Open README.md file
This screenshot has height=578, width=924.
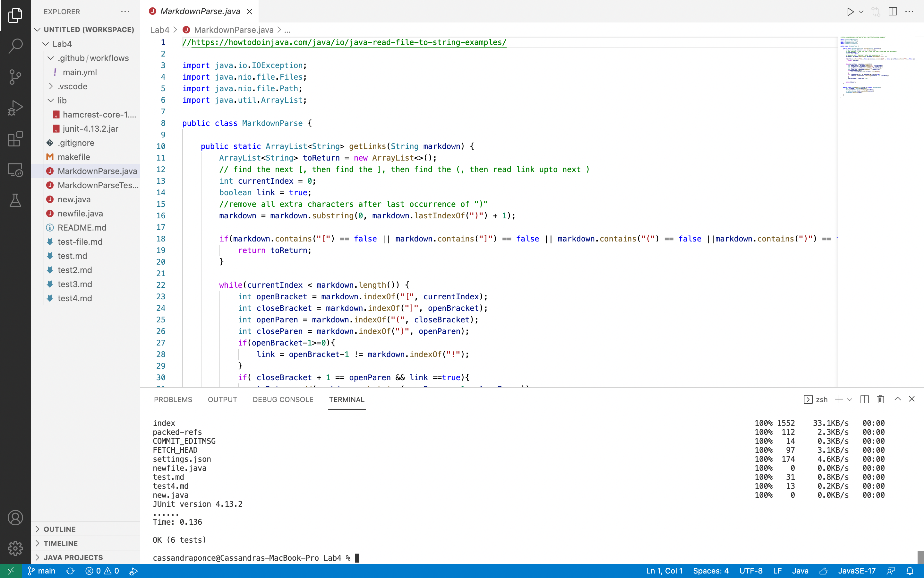pyautogui.click(x=86, y=228)
